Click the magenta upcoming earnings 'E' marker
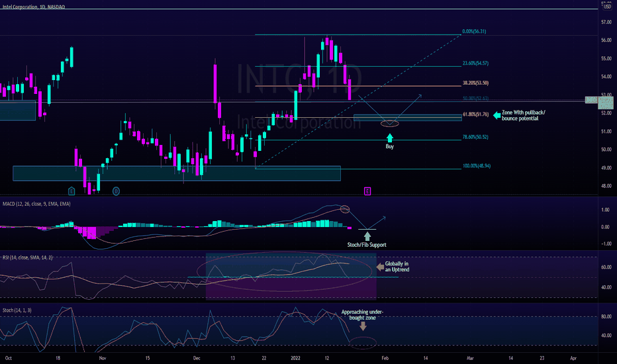The height and width of the screenshot is (364, 617). click(367, 191)
